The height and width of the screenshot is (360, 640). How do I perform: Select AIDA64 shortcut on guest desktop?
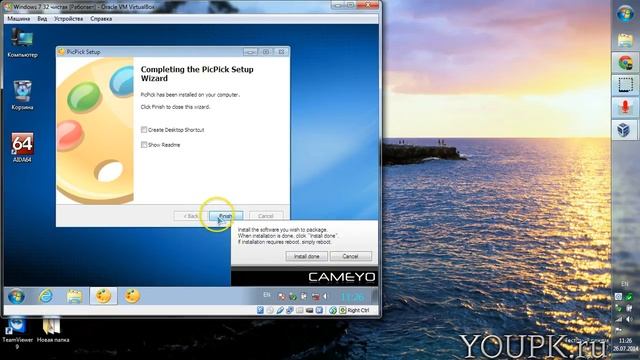[x=22, y=148]
